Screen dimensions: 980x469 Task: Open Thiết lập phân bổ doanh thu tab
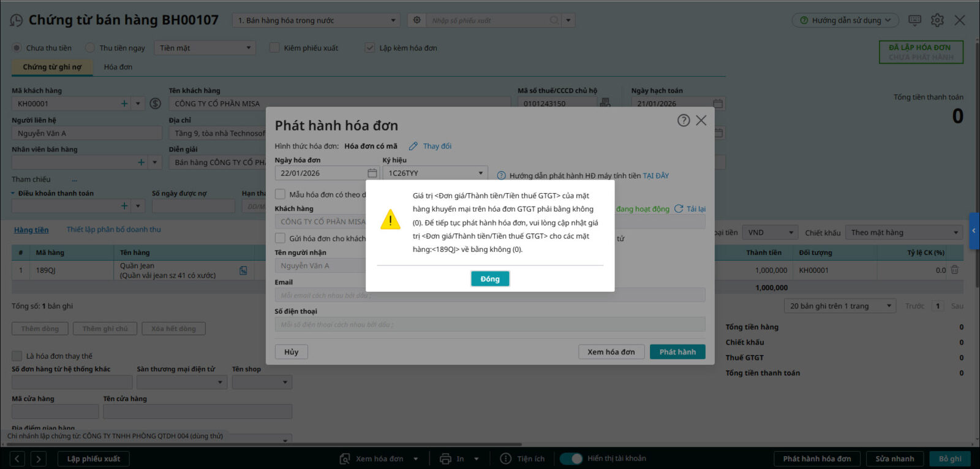tap(114, 229)
